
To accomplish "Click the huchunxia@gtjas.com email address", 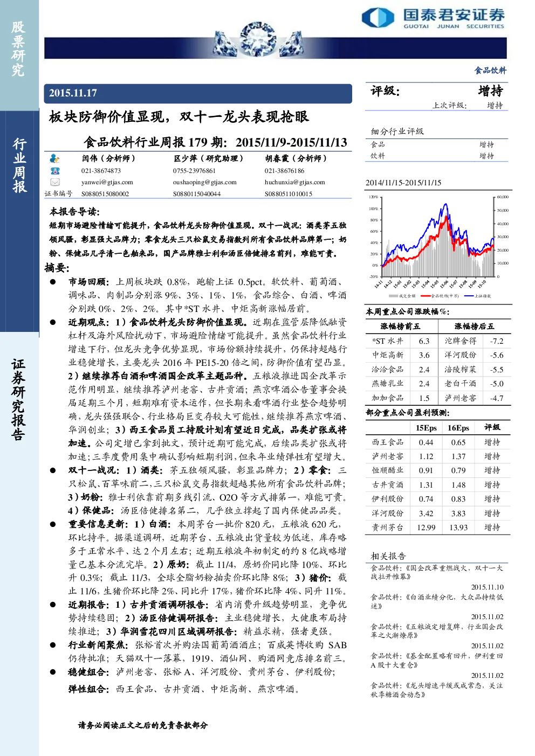I will click(x=295, y=182).
